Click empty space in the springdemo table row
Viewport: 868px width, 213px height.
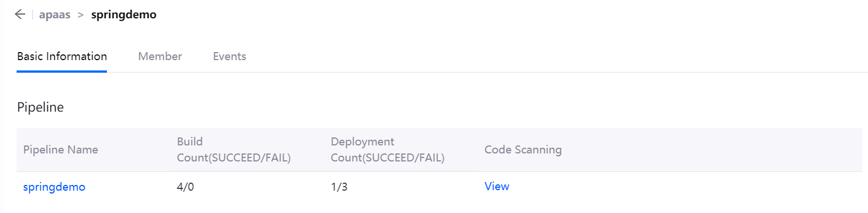(686, 187)
